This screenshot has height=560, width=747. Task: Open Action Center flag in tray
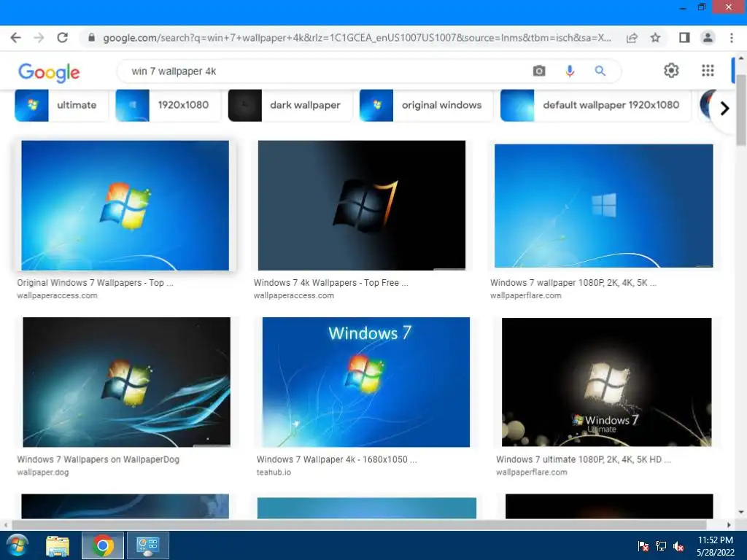tap(643, 546)
